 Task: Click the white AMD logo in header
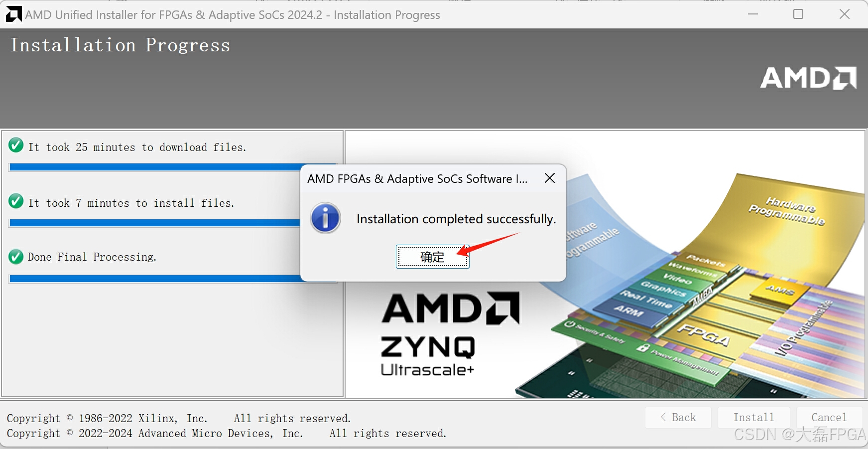click(808, 78)
